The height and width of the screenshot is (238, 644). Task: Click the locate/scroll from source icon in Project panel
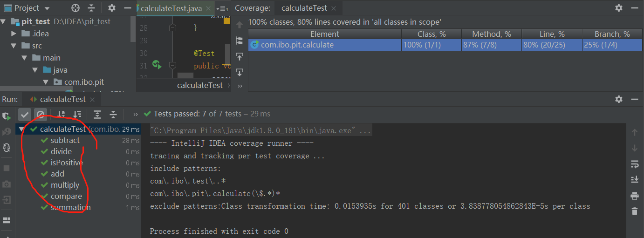coord(75,8)
